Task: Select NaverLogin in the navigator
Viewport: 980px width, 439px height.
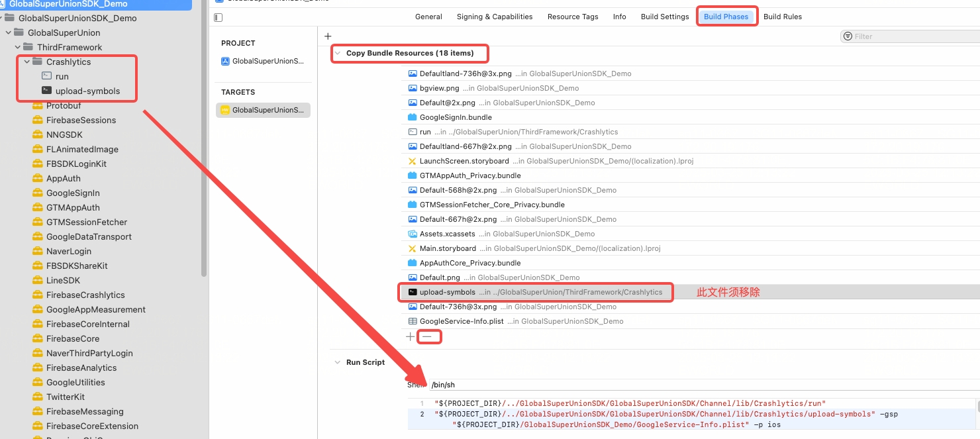Action: pos(69,251)
